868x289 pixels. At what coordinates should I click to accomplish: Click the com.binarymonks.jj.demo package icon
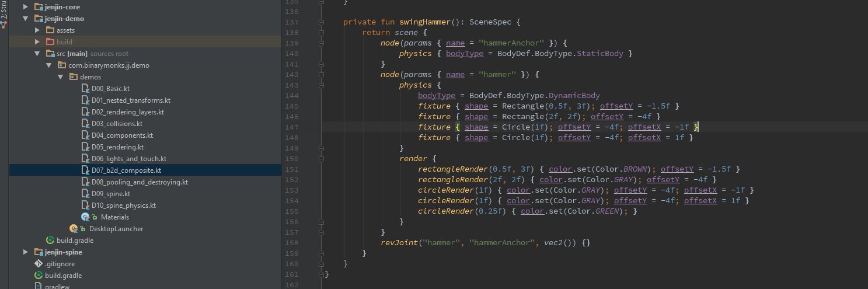62,65
